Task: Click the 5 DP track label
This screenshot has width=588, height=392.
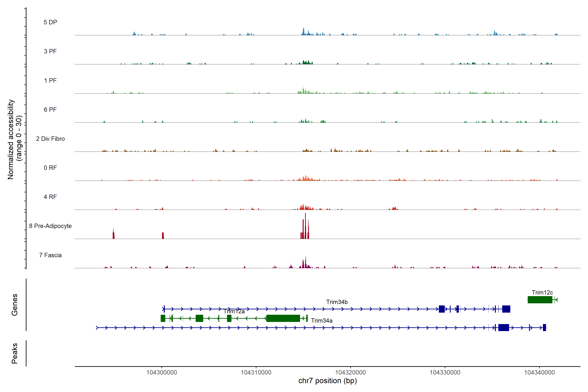Action: 50,22
